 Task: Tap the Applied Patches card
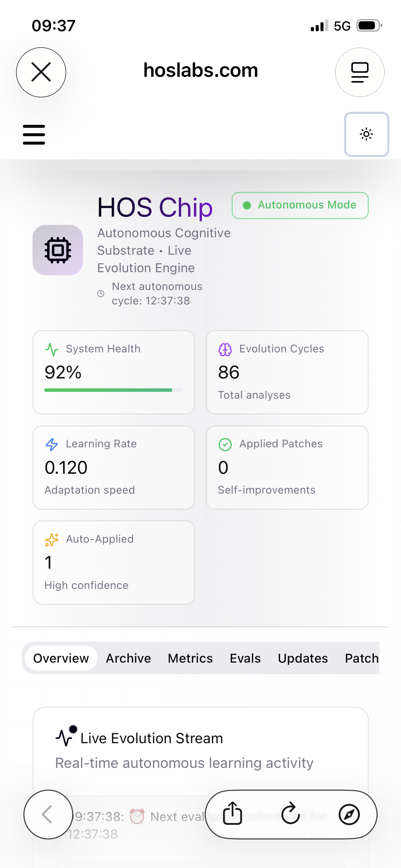pyautogui.click(x=287, y=467)
